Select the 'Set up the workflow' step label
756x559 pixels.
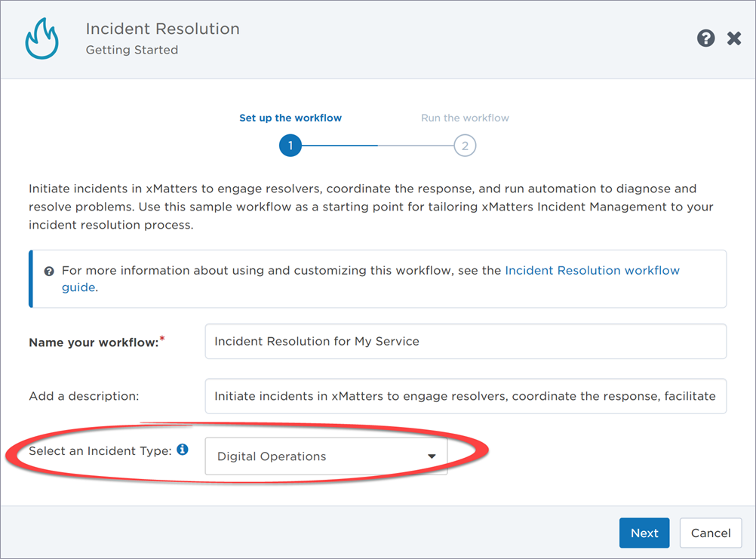(290, 118)
